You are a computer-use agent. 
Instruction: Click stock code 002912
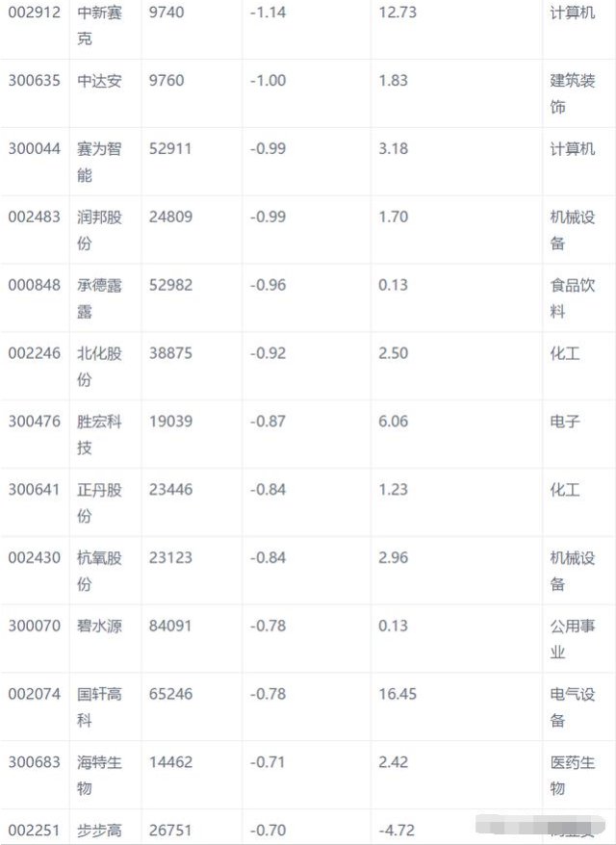(35, 13)
